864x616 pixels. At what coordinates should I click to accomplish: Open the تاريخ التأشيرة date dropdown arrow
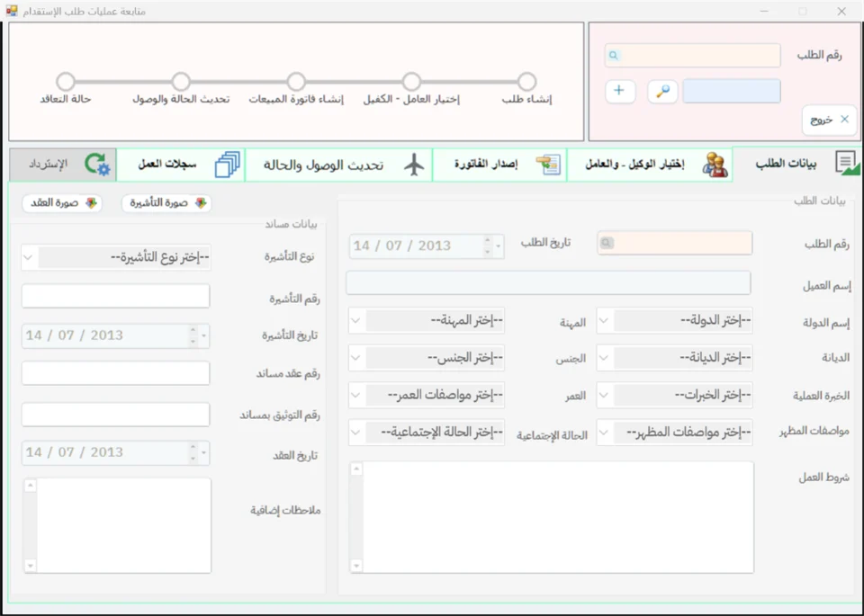coord(204,335)
